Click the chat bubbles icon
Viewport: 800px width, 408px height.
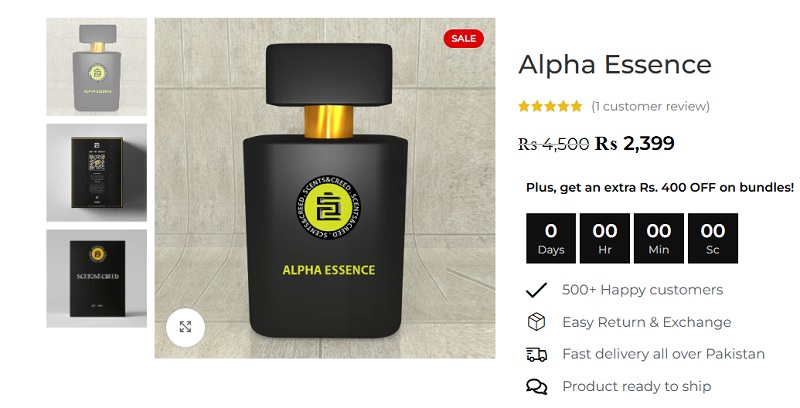tap(536, 387)
